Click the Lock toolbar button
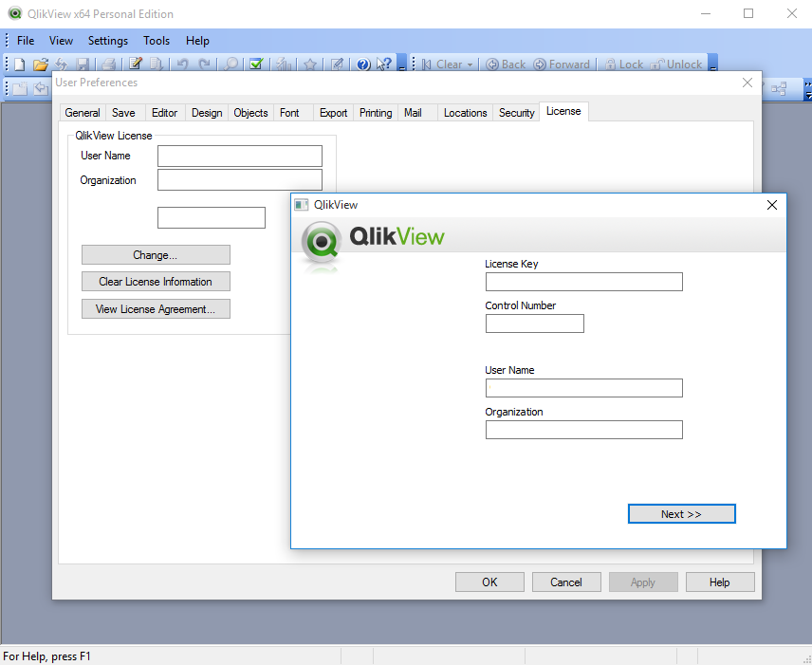The image size is (812, 665). [x=624, y=65]
